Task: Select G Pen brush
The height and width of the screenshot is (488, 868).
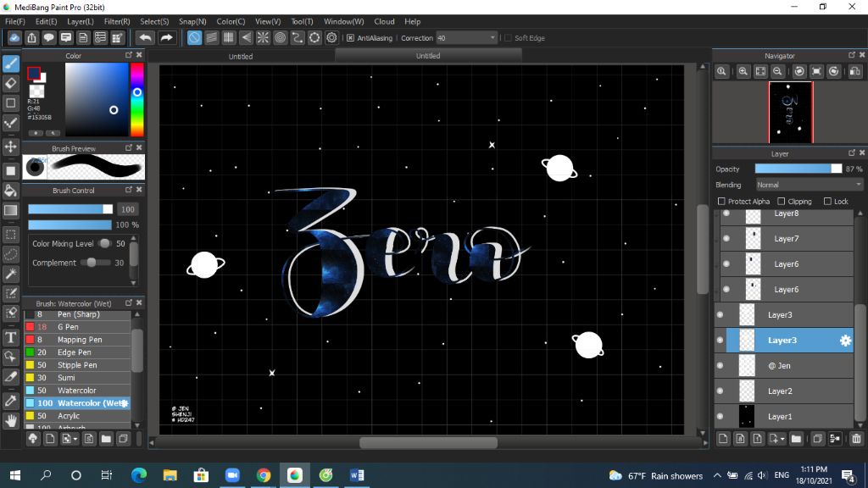Action: pos(77,326)
